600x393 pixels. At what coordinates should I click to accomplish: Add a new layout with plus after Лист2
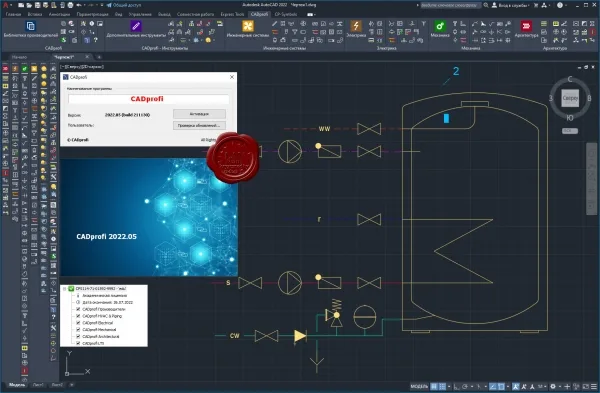click(72, 385)
